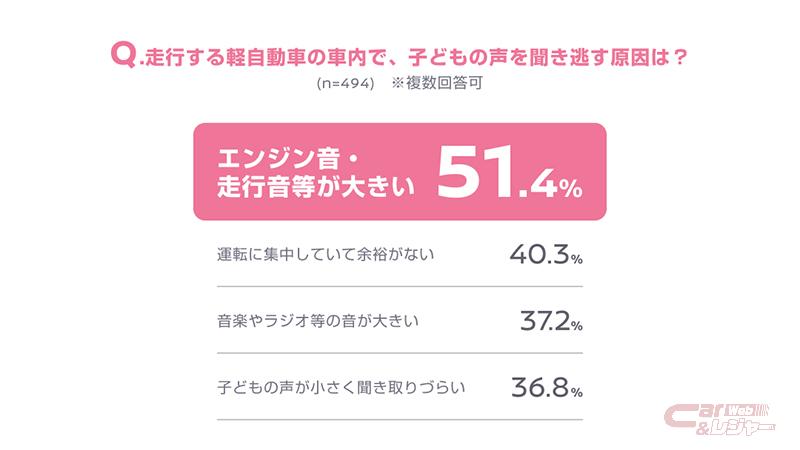Image resolution: width=800 pixels, height=450 pixels.
Task: Click the "Web" badge in the logo
Action: 740,410
